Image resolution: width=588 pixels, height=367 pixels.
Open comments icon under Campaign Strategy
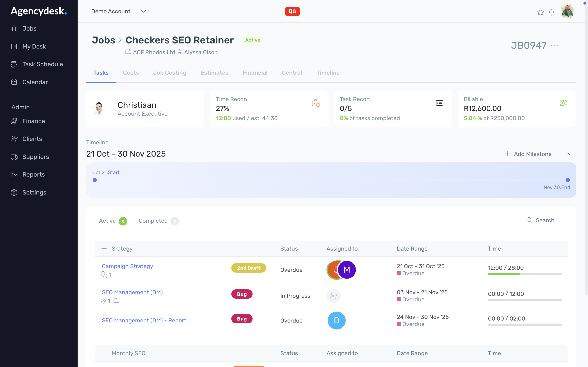tap(104, 274)
